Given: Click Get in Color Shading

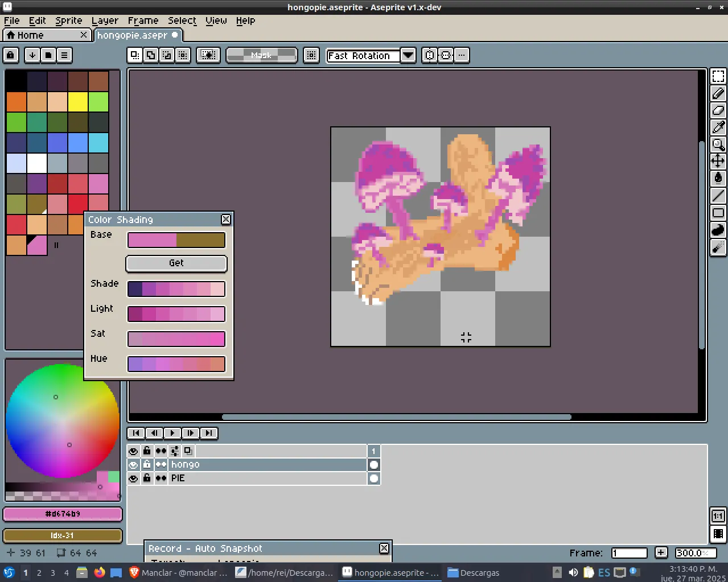Looking at the screenshot, I should tap(176, 263).
